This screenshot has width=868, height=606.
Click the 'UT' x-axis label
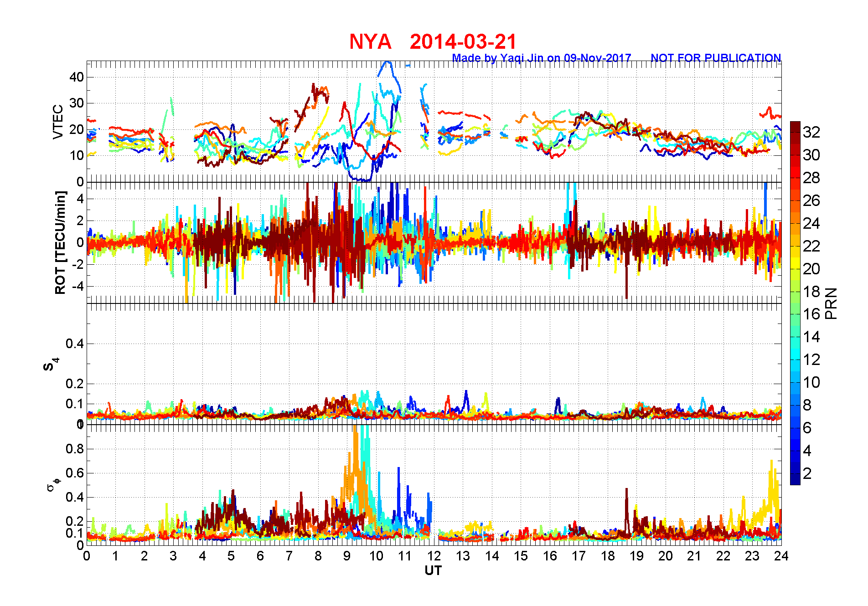click(x=433, y=570)
